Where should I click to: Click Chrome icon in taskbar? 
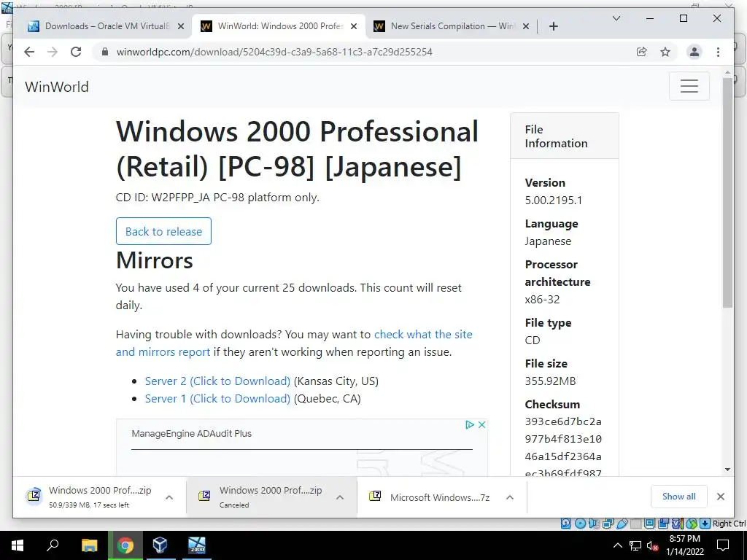[125, 545]
